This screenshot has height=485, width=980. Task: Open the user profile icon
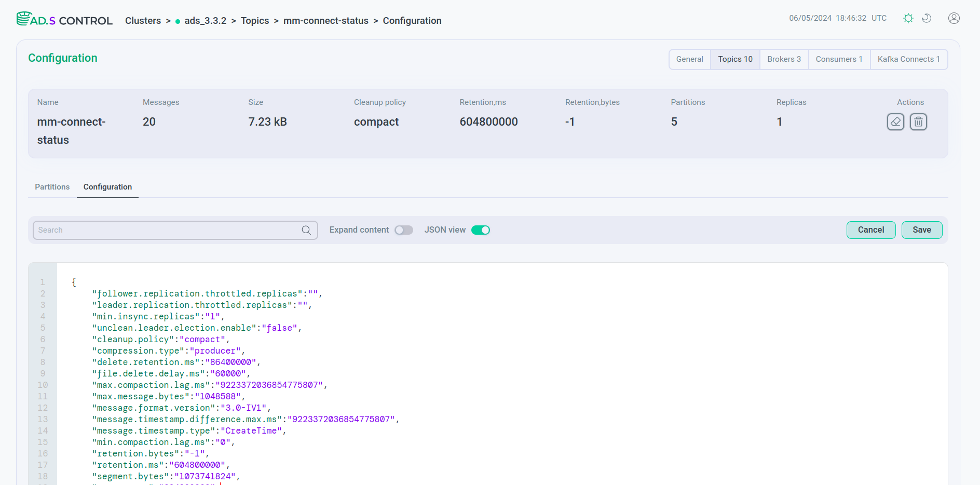954,18
